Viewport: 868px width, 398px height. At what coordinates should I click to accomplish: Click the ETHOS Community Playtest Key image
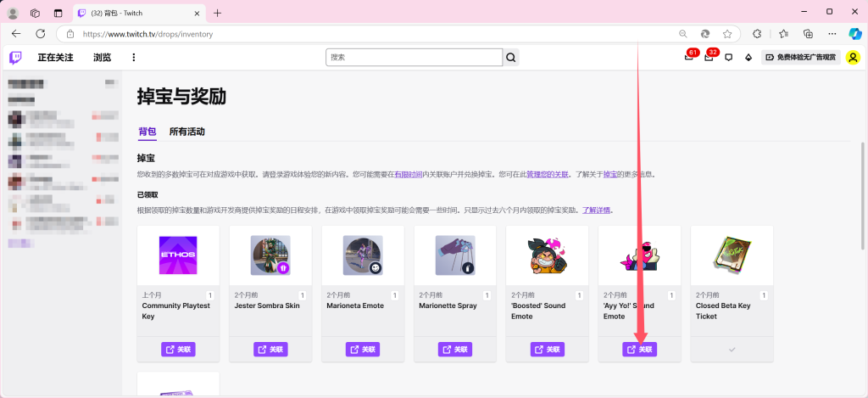pyautogui.click(x=178, y=255)
